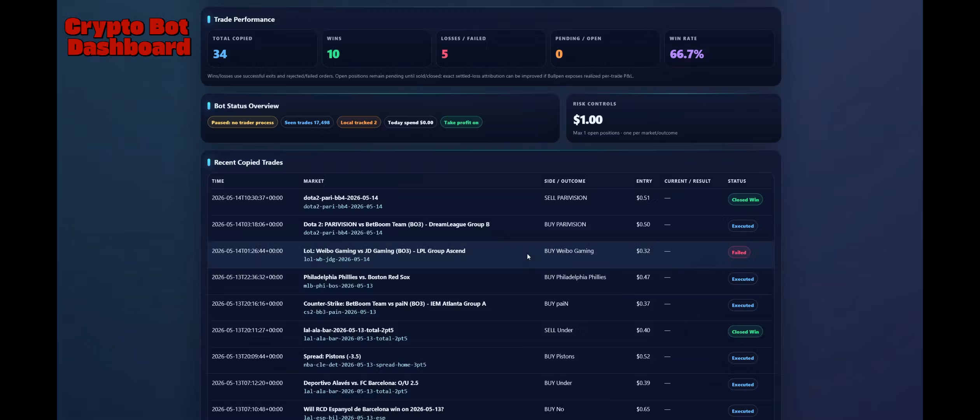
Task: Click timestamp 2026-05-14T10:30:37+00:00
Action: [247, 198]
